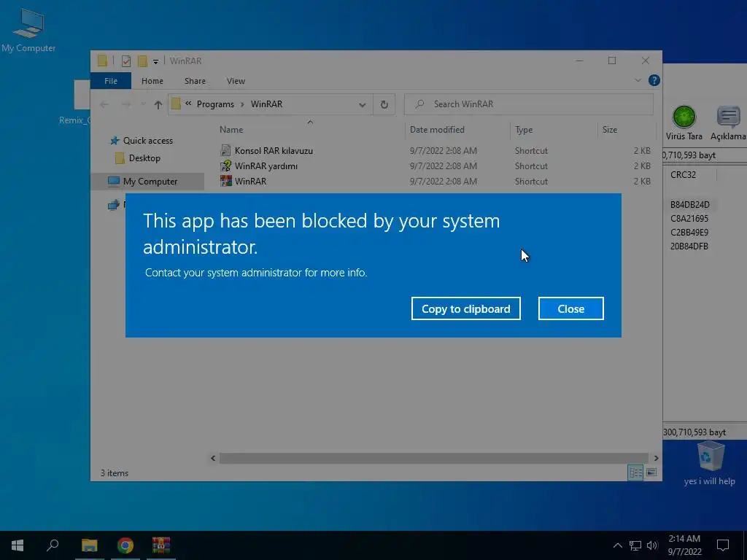Open File Explorer from the taskbar
Screen dimensions: 747x560
[x=89, y=545]
